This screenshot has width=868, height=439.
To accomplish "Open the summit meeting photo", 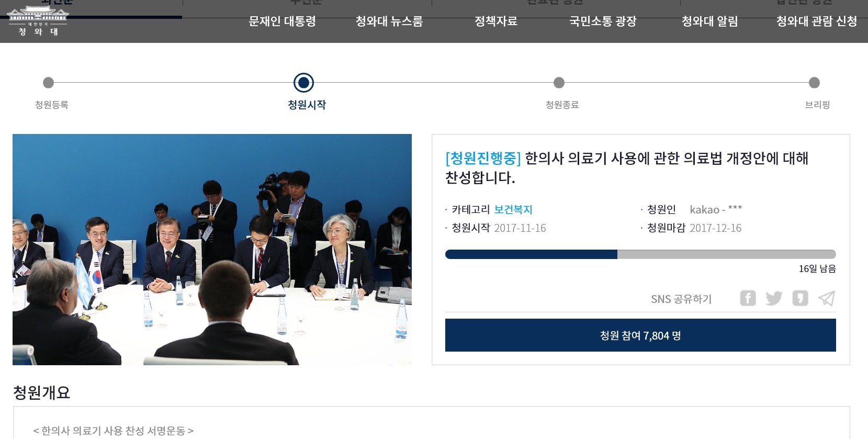I will click(x=212, y=250).
